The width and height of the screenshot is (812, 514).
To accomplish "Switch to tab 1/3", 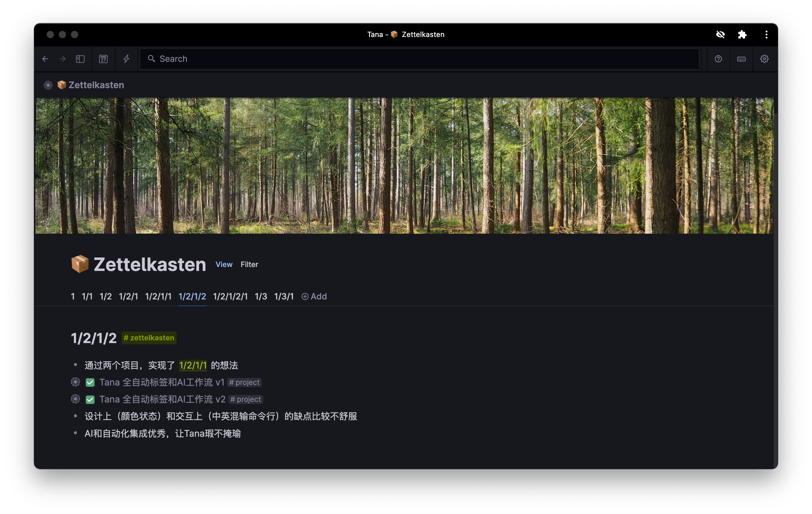I will click(x=261, y=296).
